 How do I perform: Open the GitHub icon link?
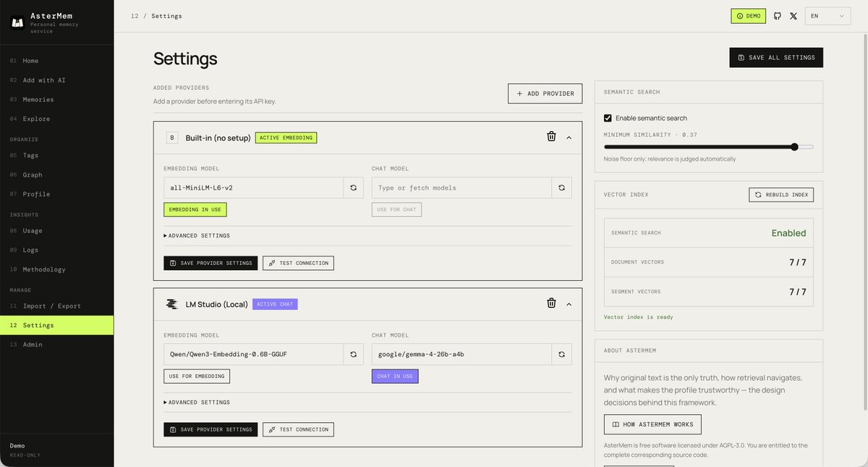pos(778,16)
